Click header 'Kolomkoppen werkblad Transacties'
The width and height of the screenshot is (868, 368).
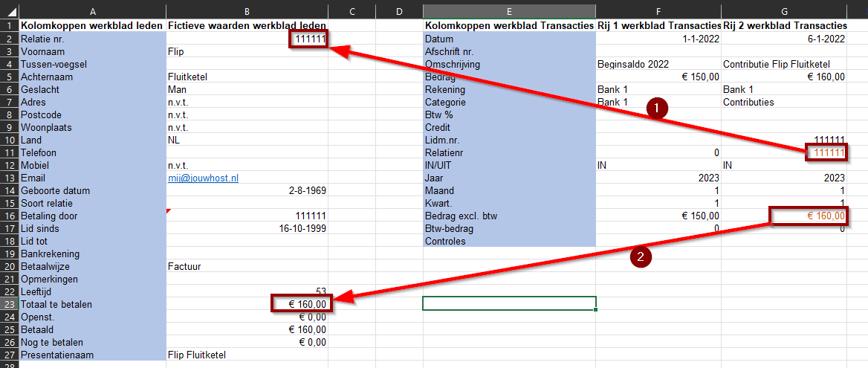pos(509,25)
